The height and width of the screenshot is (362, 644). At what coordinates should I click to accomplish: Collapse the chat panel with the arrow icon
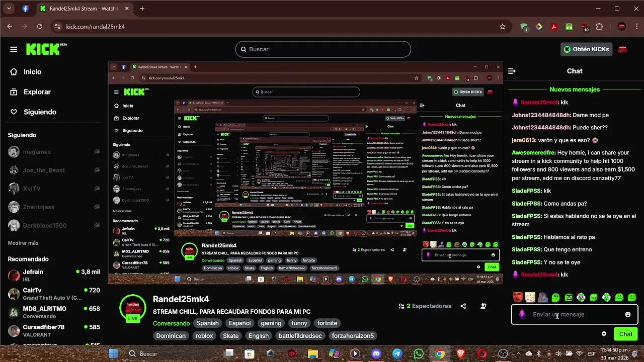point(512,71)
